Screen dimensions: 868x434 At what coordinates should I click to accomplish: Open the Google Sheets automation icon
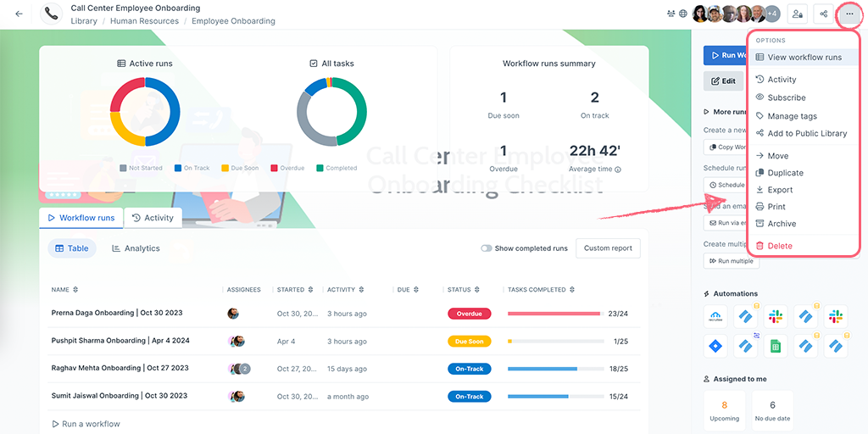pyautogui.click(x=775, y=345)
